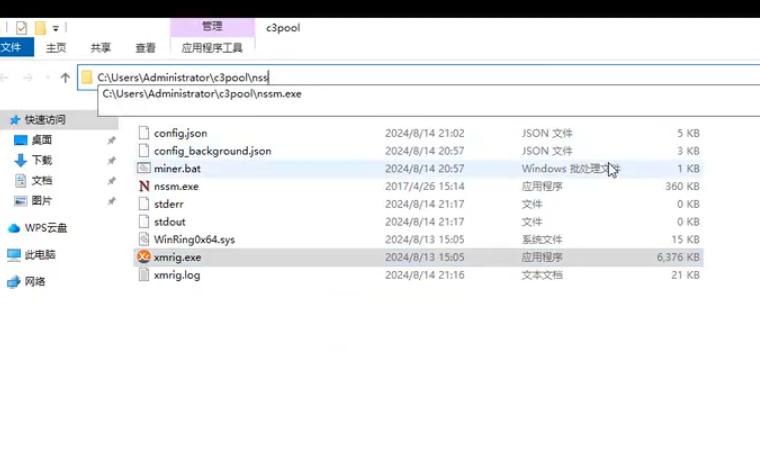
Task: Open 文档 in the navigation pane
Action: point(42,180)
